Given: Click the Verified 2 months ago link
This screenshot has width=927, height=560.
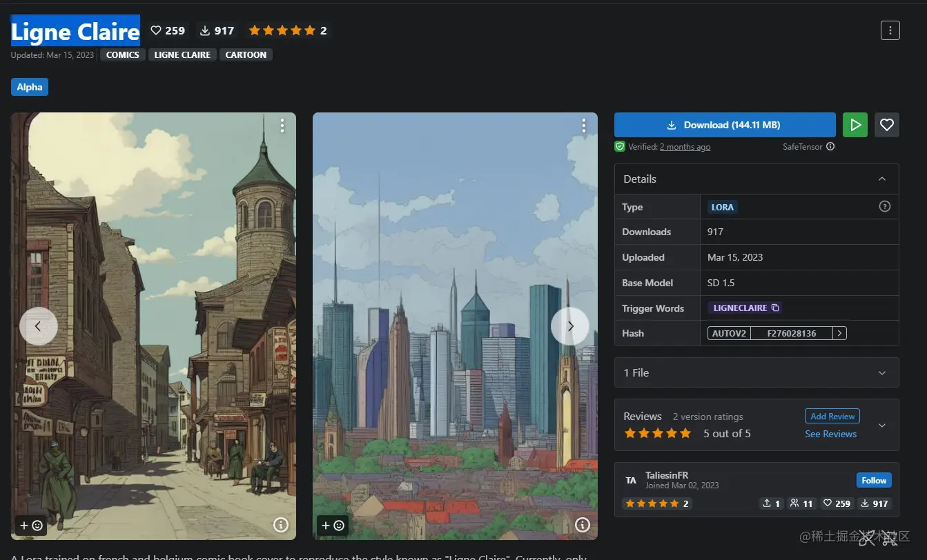Looking at the screenshot, I should [x=685, y=147].
